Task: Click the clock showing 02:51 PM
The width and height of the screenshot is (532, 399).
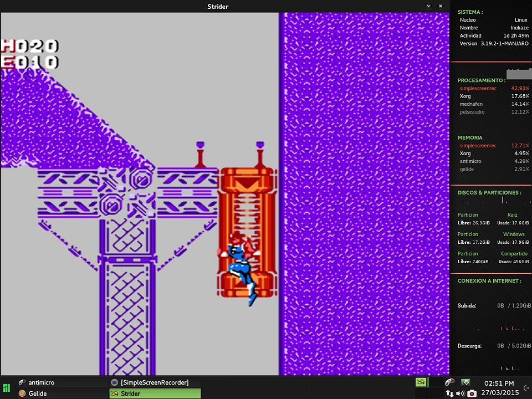Action: pos(499,383)
